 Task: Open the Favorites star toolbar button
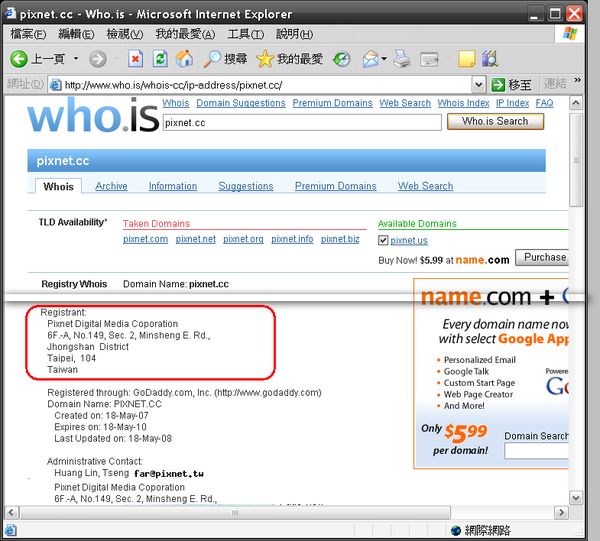tap(290, 59)
